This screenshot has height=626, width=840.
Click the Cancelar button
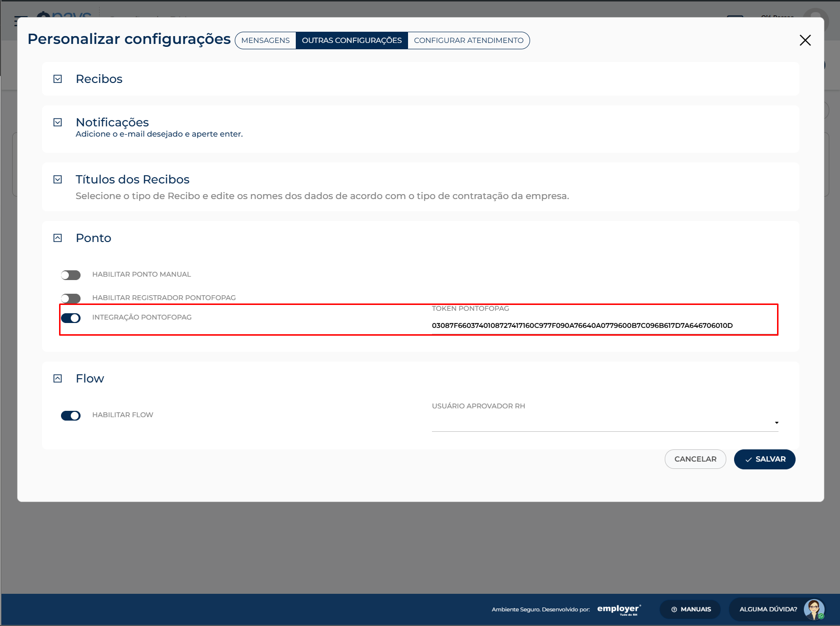(696, 459)
